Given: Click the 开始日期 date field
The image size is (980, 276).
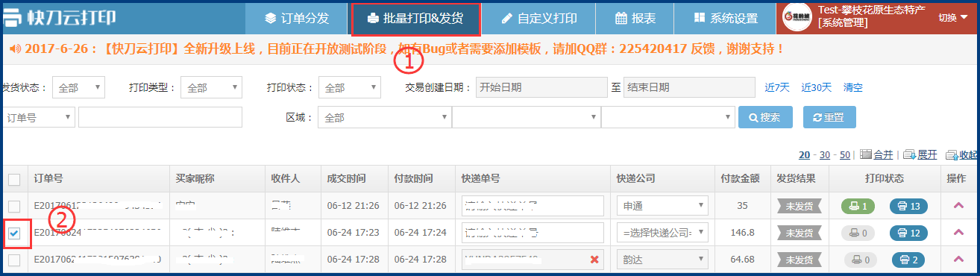Looking at the screenshot, I should [x=541, y=87].
